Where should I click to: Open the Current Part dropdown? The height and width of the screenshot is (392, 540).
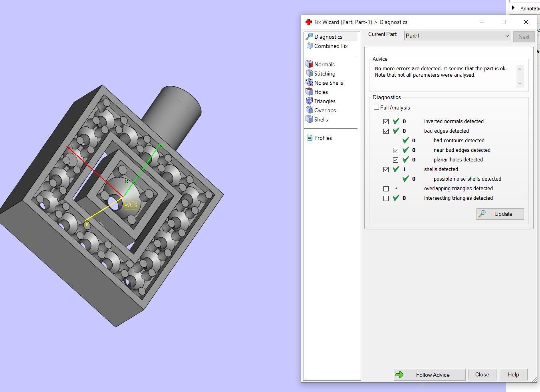(457, 36)
